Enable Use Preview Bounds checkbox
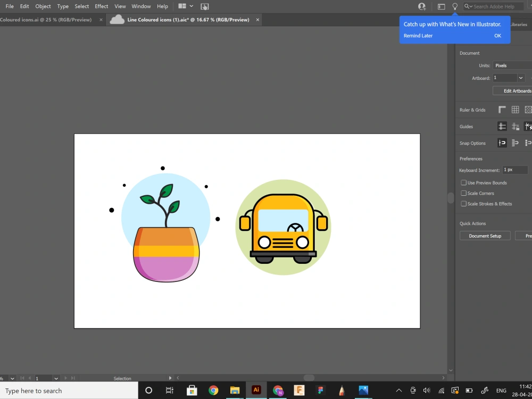The width and height of the screenshot is (532, 399). tap(463, 182)
